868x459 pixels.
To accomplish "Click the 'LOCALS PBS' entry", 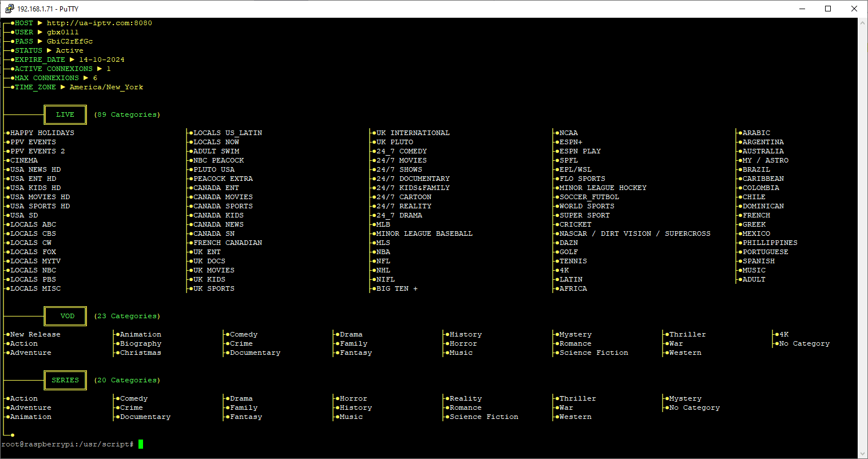I will (x=33, y=279).
